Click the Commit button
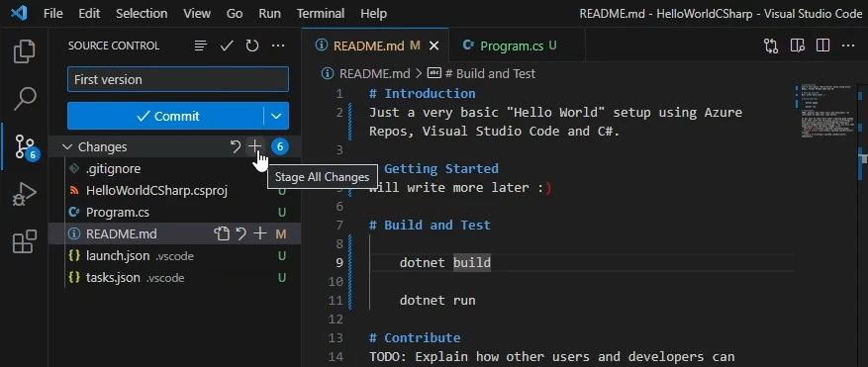 pos(165,117)
